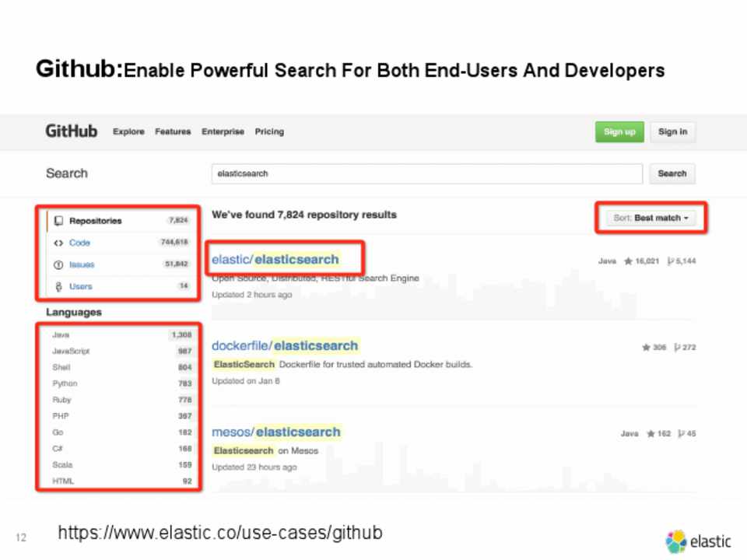Click the Code brackets icon

point(58,243)
